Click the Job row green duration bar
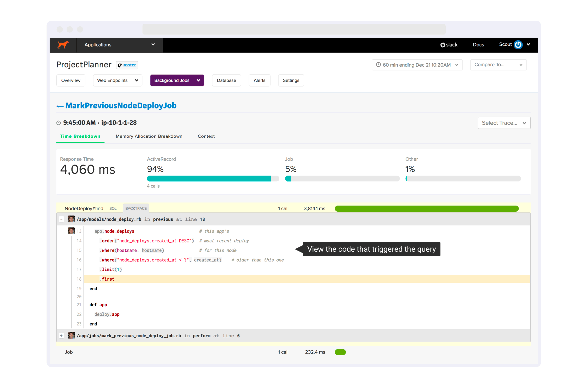 (340, 352)
